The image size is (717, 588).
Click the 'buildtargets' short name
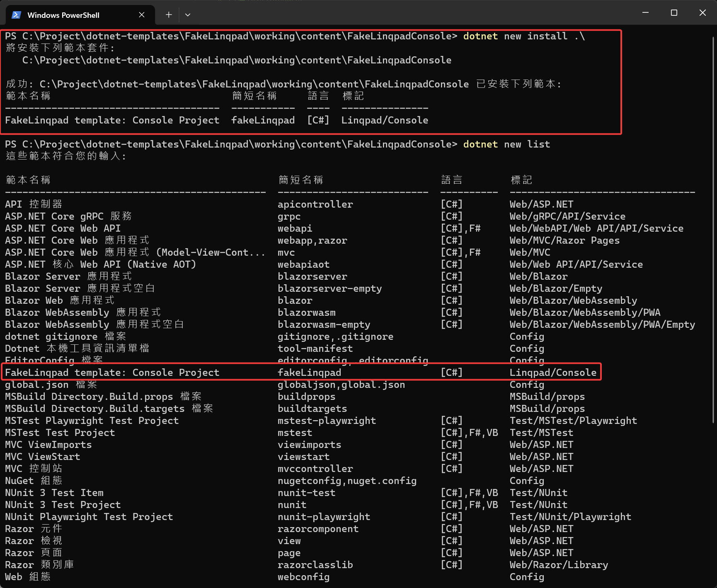coord(312,409)
